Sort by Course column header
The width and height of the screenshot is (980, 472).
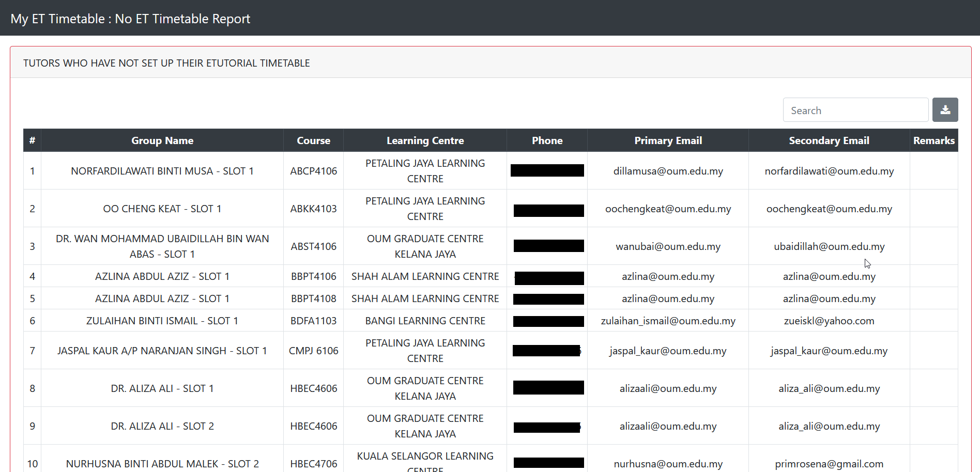(x=313, y=140)
